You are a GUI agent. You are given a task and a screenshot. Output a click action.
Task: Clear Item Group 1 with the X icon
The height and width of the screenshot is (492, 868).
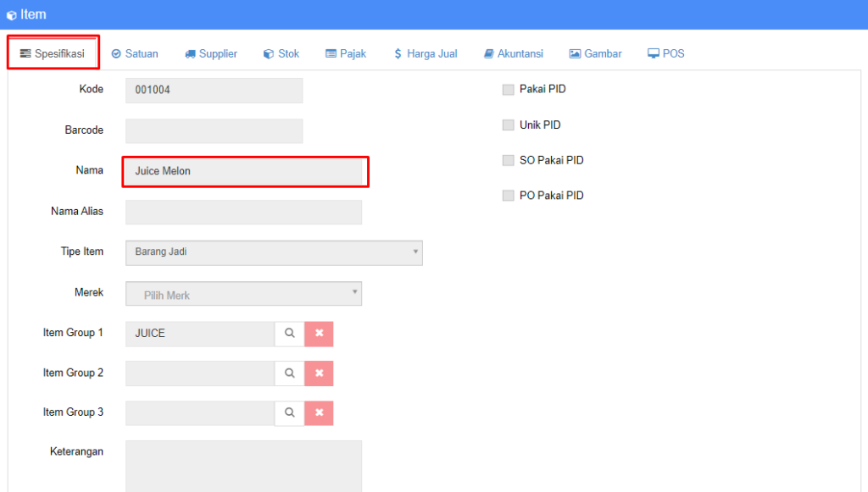[320, 334]
